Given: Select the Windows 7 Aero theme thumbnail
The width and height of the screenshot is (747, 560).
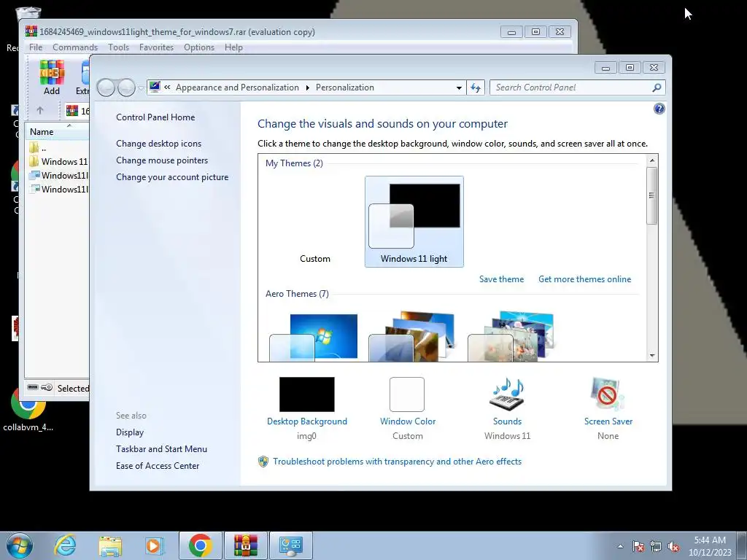Looking at the screenshot, I should 314,337.
